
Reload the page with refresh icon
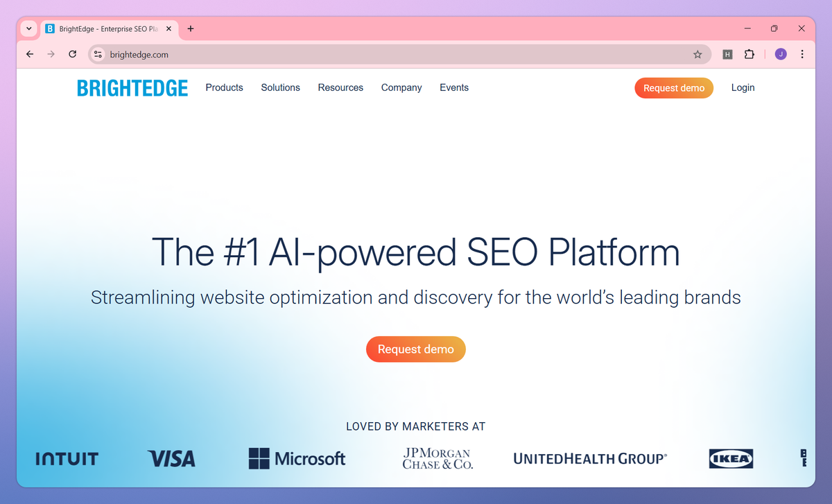tap(72, 54)
